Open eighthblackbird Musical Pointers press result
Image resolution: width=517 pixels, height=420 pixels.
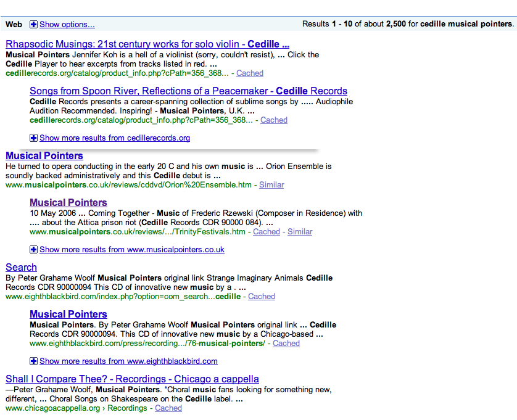(x=68, y=315)
